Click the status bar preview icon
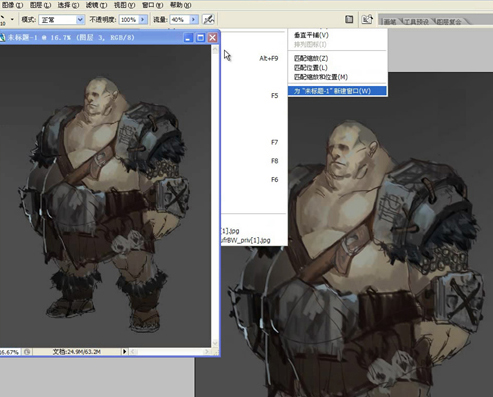493x397 pixels. tap(27, 352)
